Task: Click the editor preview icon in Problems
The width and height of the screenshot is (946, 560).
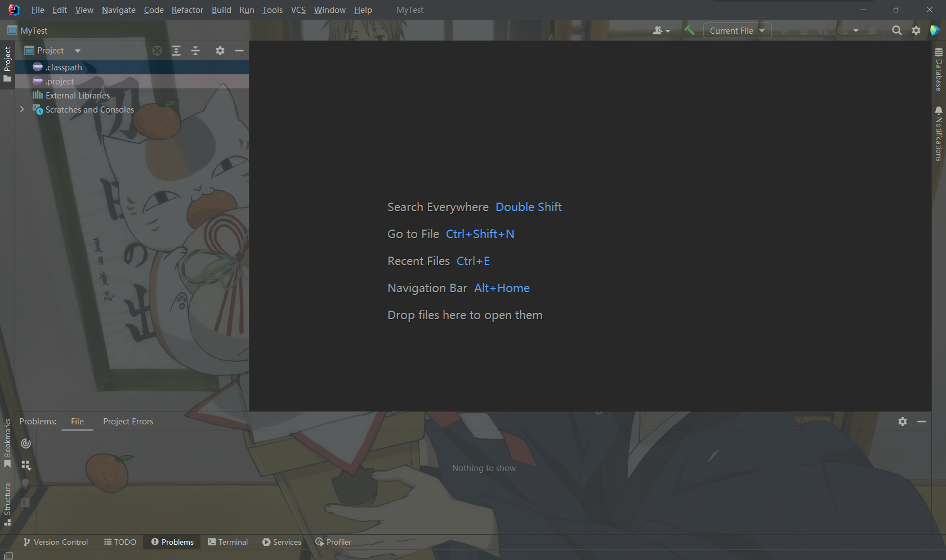Action: point(25,503)
